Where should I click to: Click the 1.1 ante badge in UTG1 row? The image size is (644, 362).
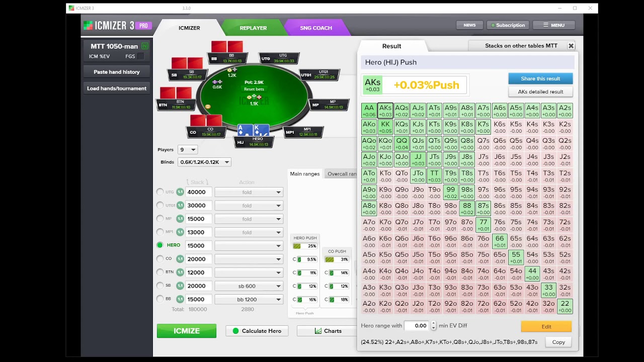pos(180,205)
